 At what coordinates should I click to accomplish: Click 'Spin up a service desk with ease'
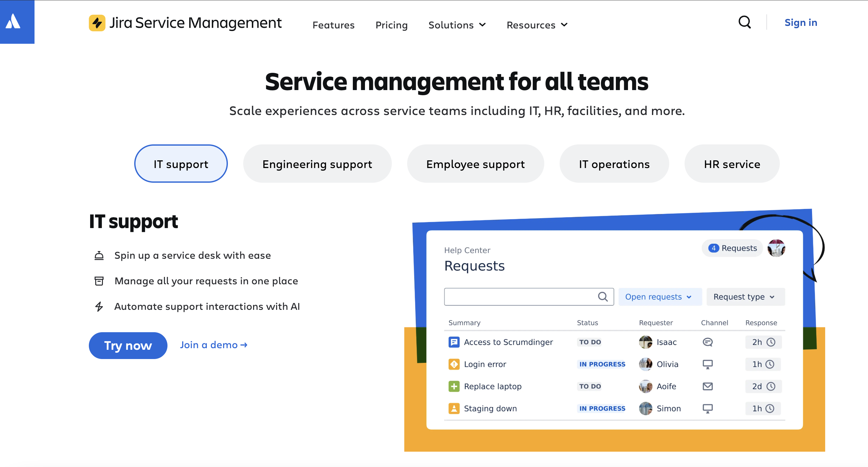click(x=192, y=256)
